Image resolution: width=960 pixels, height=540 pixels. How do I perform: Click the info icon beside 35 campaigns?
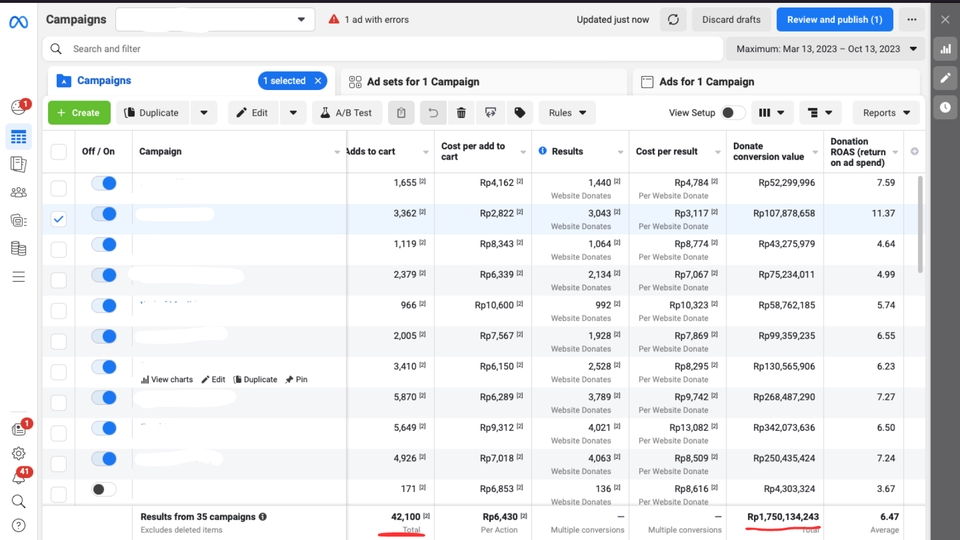(x=263, y=517)
